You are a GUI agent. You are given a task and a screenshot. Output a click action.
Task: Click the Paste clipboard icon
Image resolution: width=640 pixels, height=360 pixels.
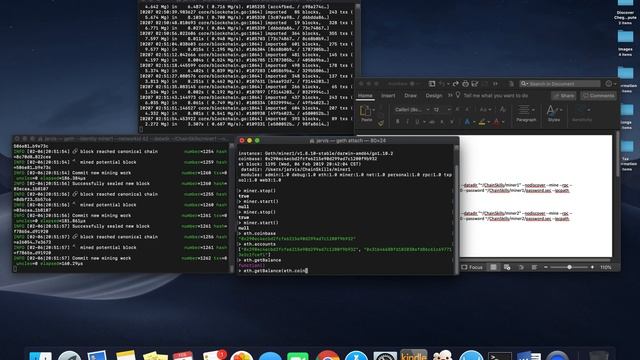tap(366, 110)
